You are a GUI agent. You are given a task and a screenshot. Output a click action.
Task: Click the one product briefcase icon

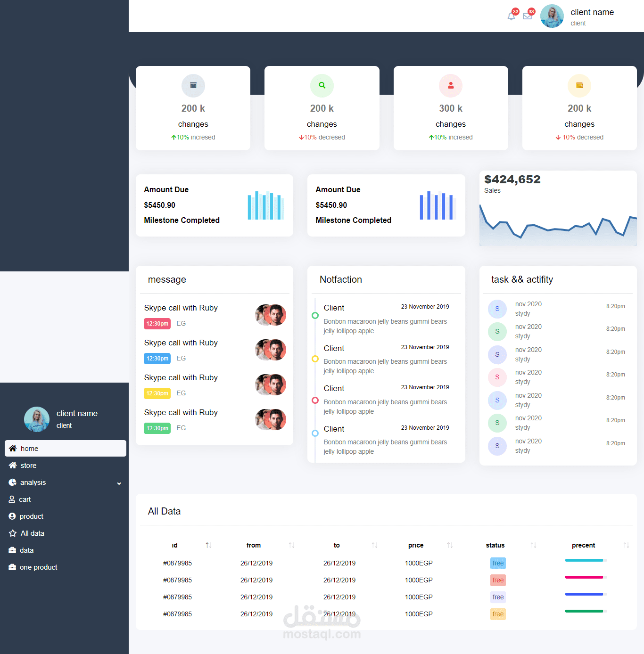12,567
